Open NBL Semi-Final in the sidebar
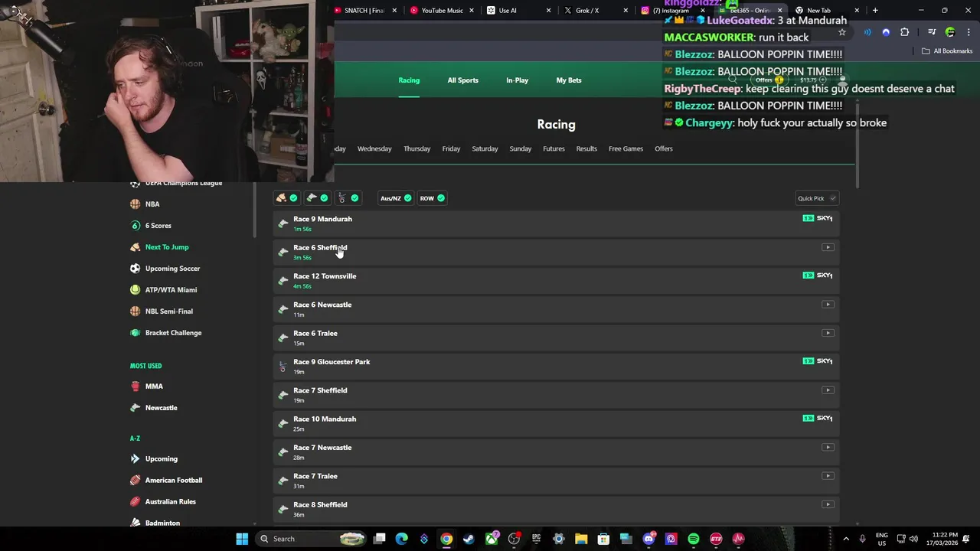980x551 pixels. tap(169, 311)
